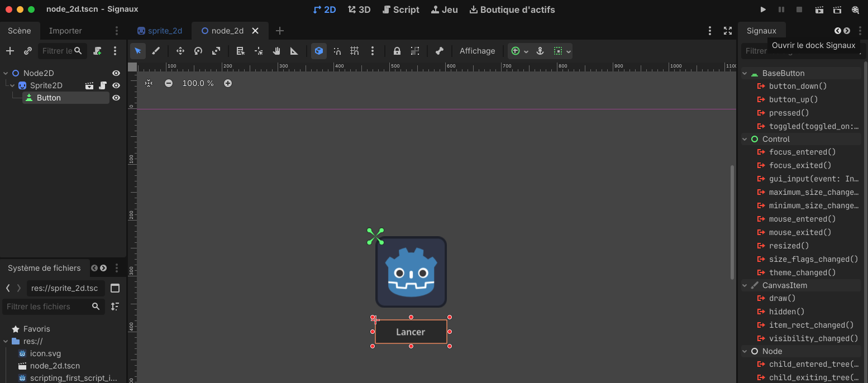Run the current scene
Screen dimensions: 868x383
pyautogui.click(x=819, y=9)
